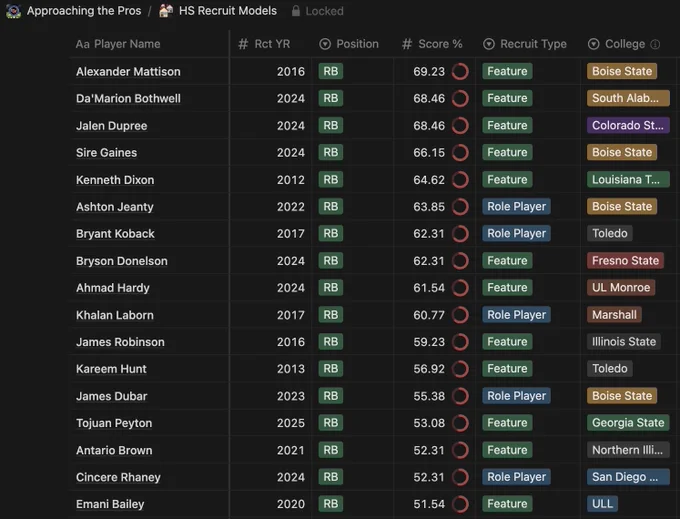680x519 pixels.
Task: Open Bryson Donelson entry
Action: point(121,261)
